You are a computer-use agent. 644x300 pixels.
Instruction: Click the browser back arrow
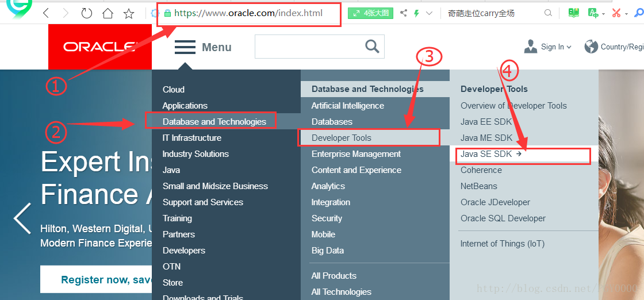[x=46, y=14]
